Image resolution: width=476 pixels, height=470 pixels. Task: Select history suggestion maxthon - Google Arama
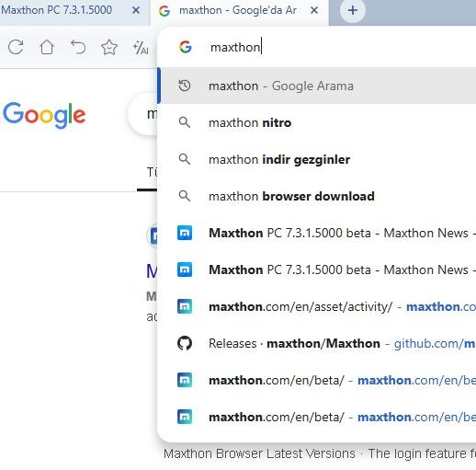coord(318,86)
